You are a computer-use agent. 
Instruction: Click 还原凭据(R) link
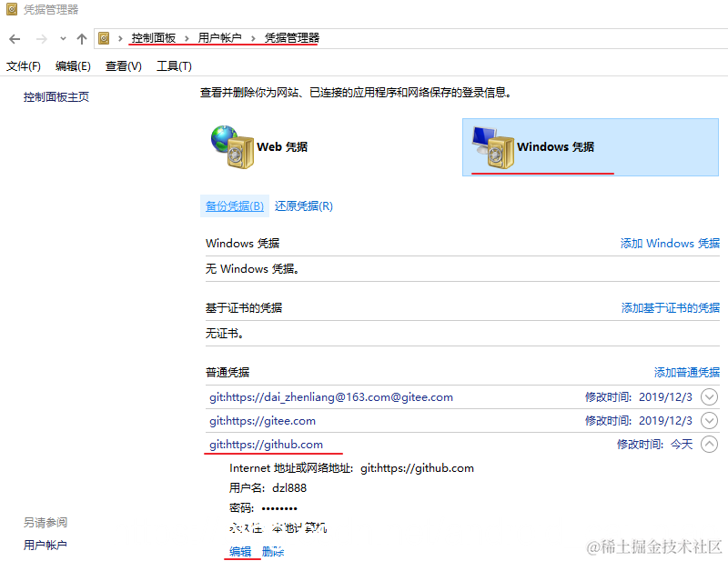point(304,206)
